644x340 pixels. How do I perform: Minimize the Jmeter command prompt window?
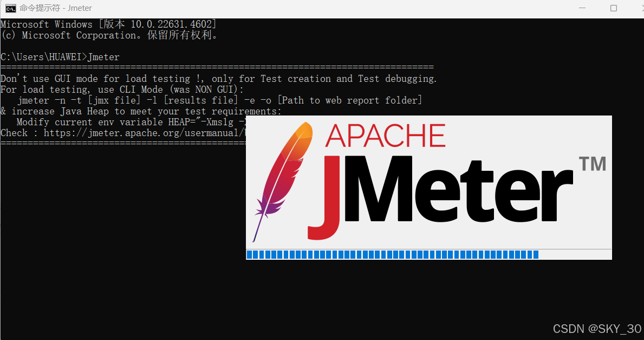[582, 8]
